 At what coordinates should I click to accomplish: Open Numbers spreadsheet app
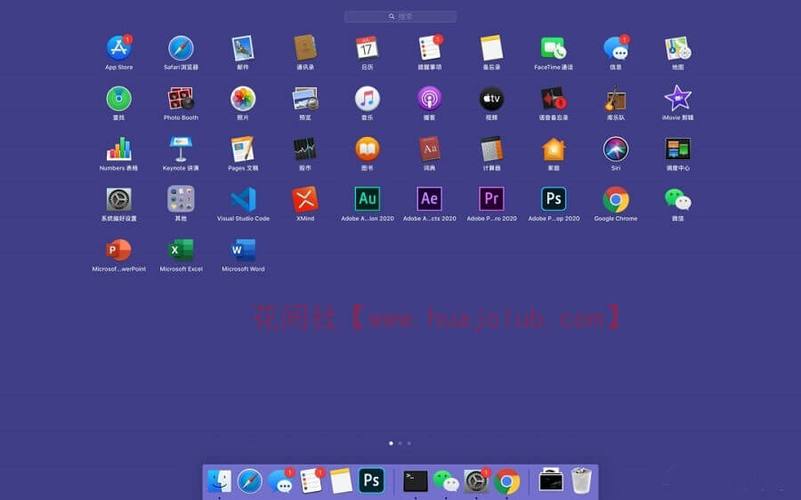(x=119, y=149)
